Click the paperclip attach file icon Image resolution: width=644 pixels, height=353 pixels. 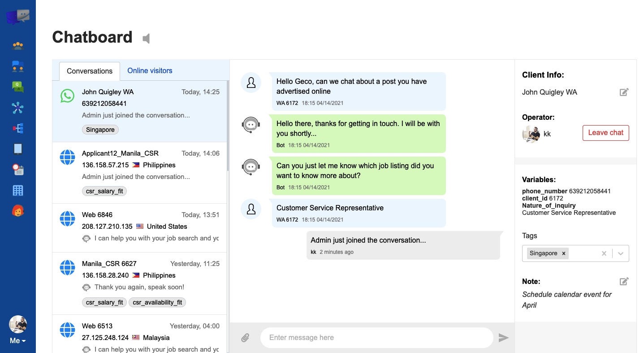[245, 338]
